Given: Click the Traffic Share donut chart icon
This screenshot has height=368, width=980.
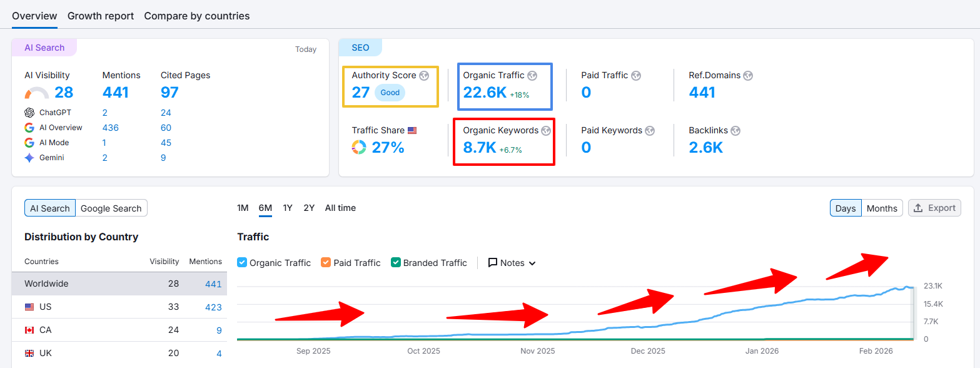Looking at the screenshot, I should pyautogui.click(x=358, y=147).
